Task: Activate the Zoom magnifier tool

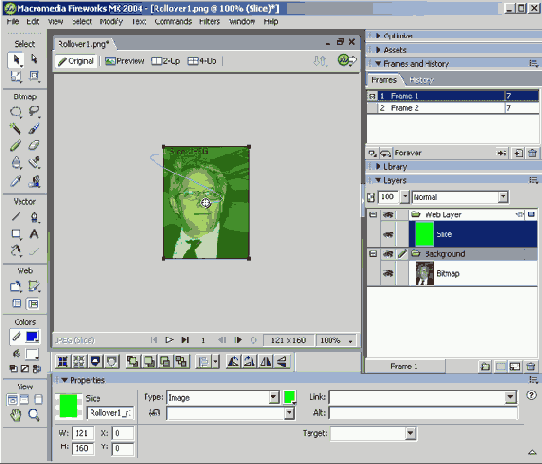Action: (x=34, y=415)
